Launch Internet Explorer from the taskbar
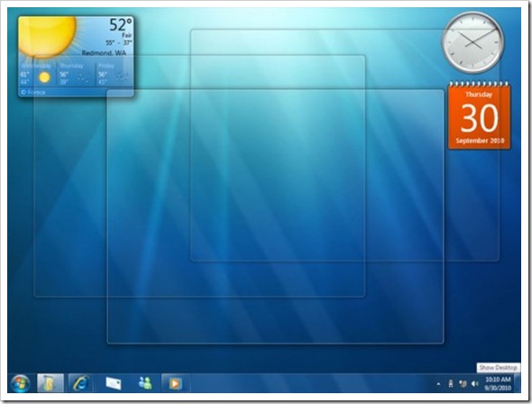Image resolution: width=532 pixels, height=404 pixels. point(81,383)
